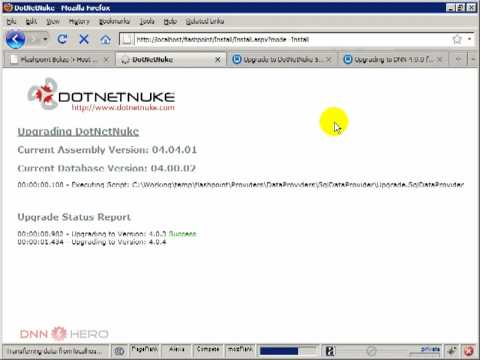Click the Upgrading to Version 4.0.3 Success line

[x=107, y=234]
